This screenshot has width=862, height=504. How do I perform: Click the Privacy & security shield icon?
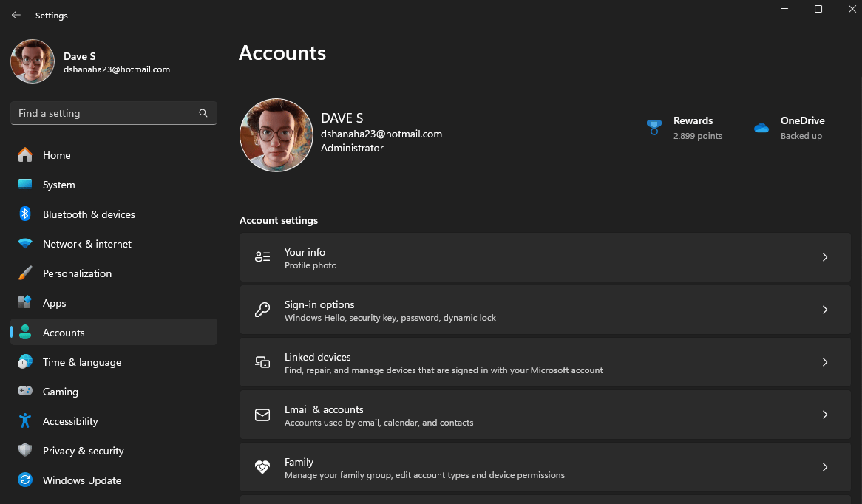(x=25, y=451)
